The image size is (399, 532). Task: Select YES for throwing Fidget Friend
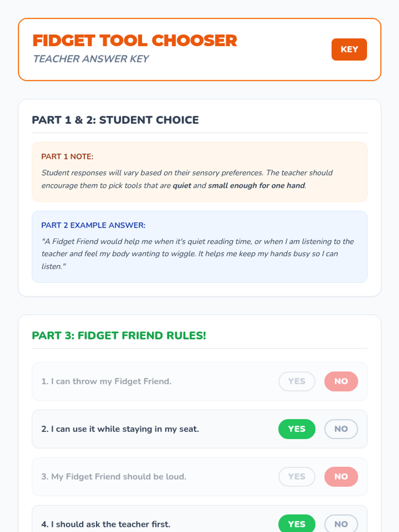pos(297,381)
